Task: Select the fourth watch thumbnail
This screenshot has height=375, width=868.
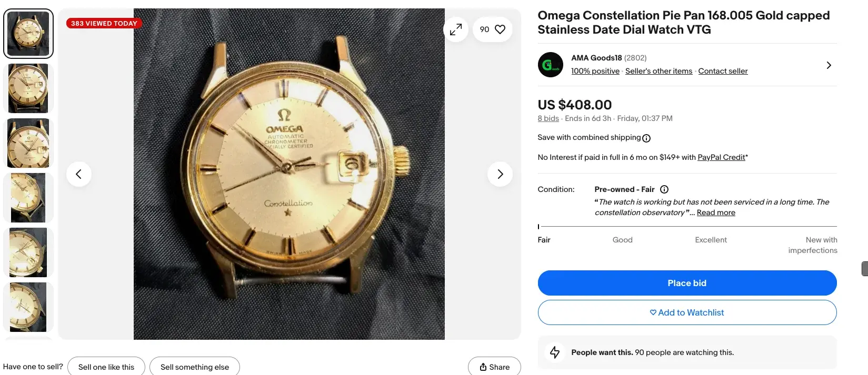Action: point(28,198)
